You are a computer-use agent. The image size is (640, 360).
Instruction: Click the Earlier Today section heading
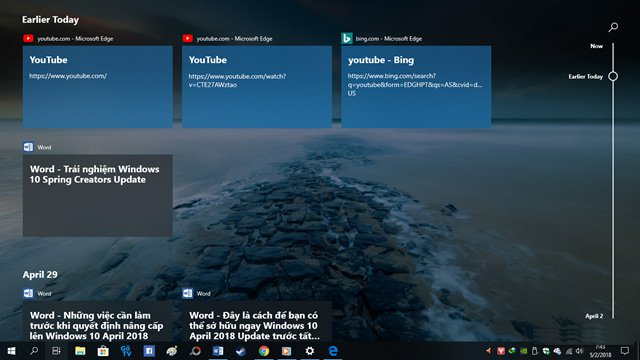click(51, 20)
